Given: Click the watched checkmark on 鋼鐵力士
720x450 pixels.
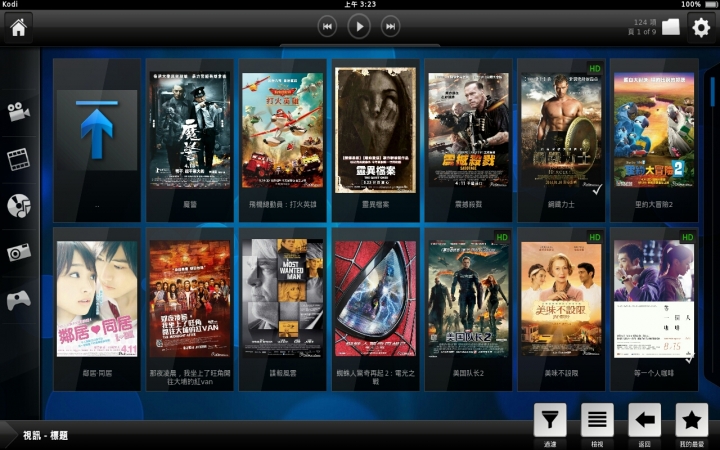Looking at the screenshot, I should pyautogui.click(x=597, y=189).
